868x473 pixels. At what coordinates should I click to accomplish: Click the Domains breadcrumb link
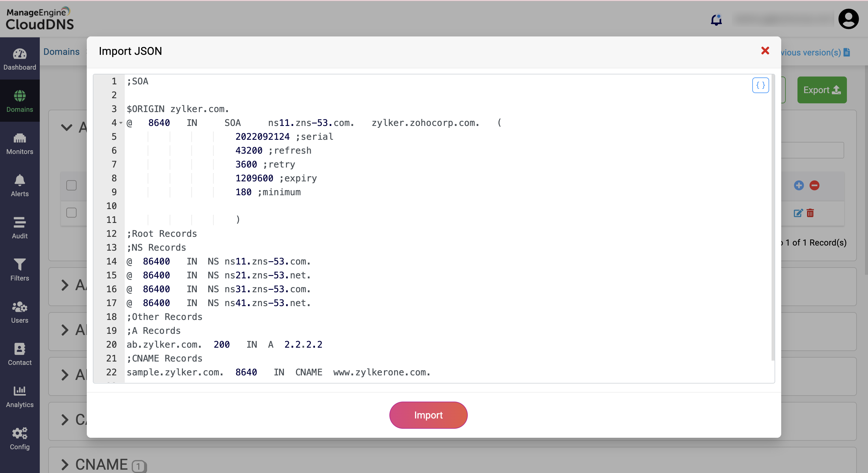tap(61, 52)
